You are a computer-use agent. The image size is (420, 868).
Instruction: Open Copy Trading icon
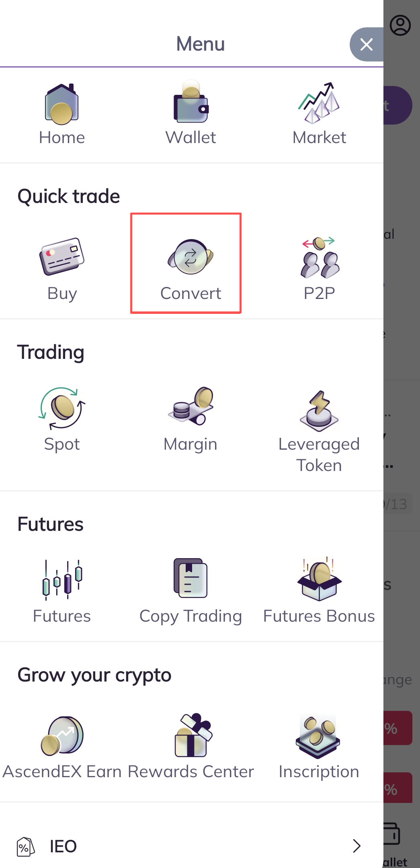coord(191,579)
